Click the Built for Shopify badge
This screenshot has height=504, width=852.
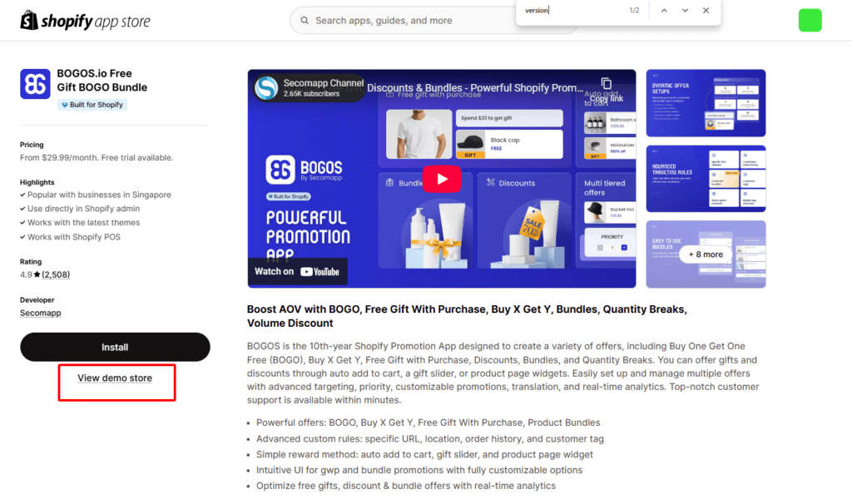[x=92, y=105]
